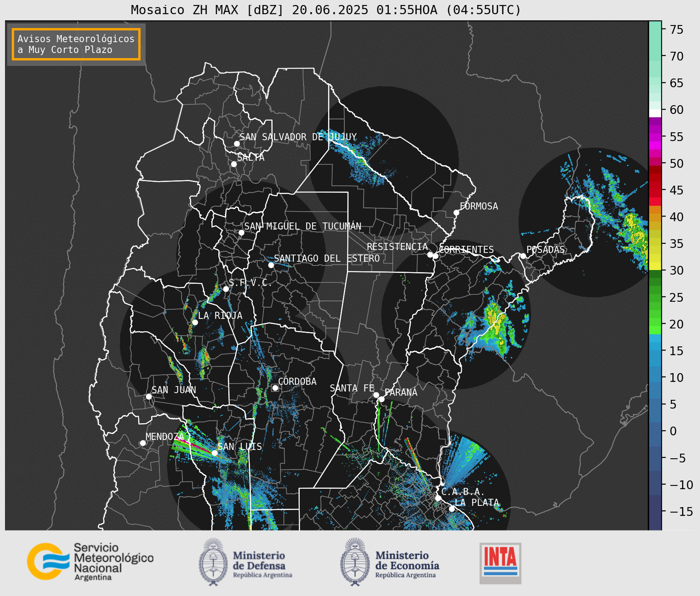Click the S.F.V.C. city label

[250, 283]
